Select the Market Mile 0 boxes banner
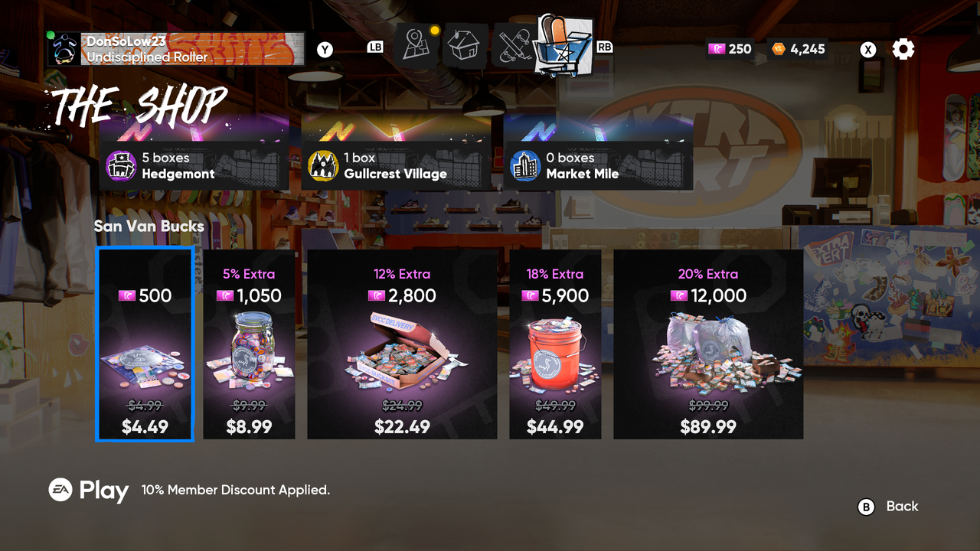Screen dimensions: 980x551 click(x=598, y=165)
